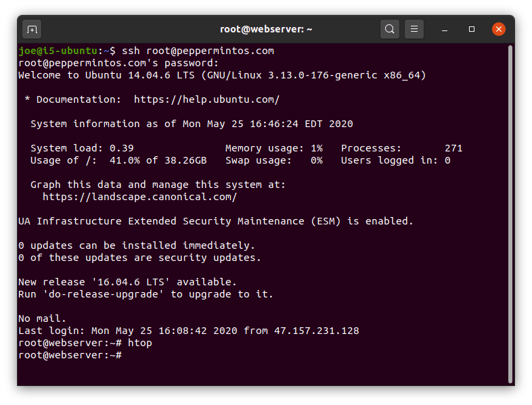
Task: Click the joe@i5-ubuntu green prompt
Action: pyautogui.click(x=58, y=51)
